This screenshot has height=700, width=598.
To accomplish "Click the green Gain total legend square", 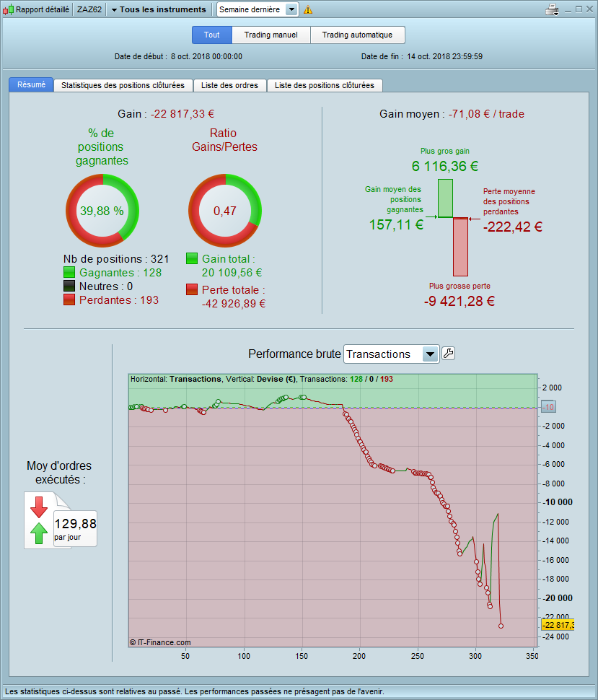I will point(191,258).
